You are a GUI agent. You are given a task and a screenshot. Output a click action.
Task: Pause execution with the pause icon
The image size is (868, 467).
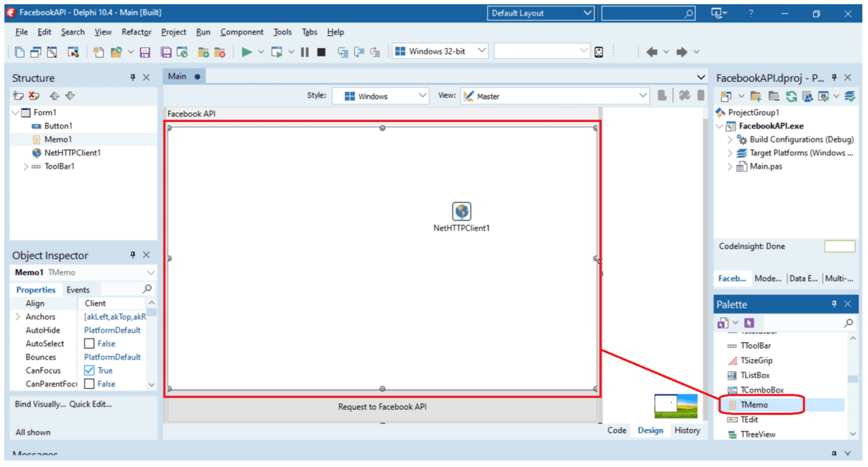[305, 51]
